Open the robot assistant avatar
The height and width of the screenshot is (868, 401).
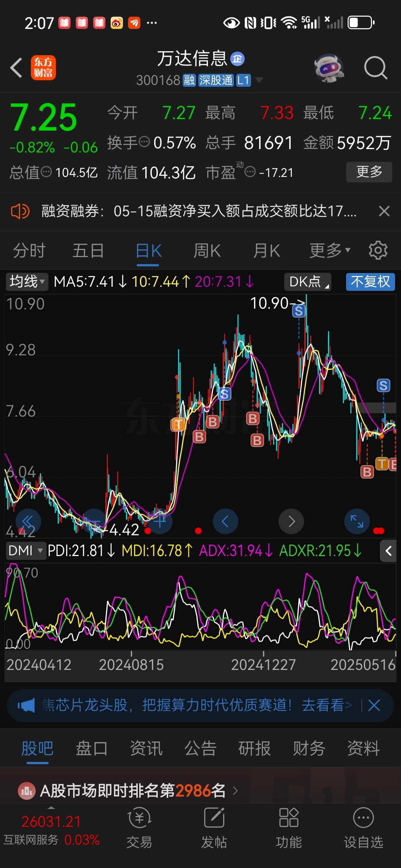[329, 68]
